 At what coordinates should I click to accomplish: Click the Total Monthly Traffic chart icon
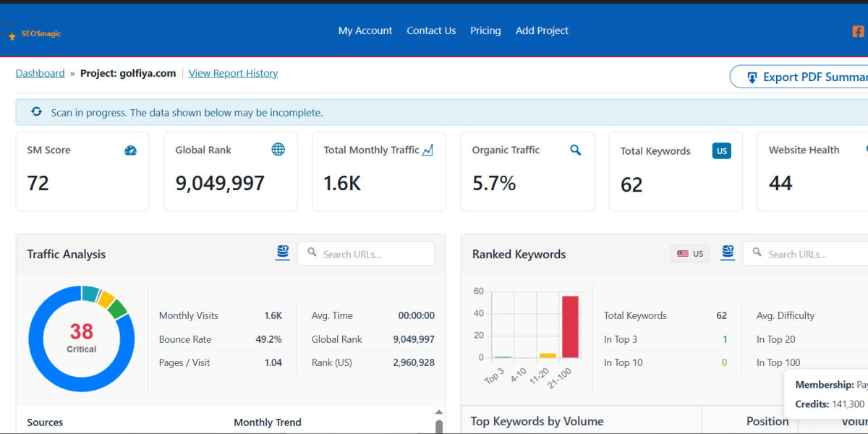[427, 150]
